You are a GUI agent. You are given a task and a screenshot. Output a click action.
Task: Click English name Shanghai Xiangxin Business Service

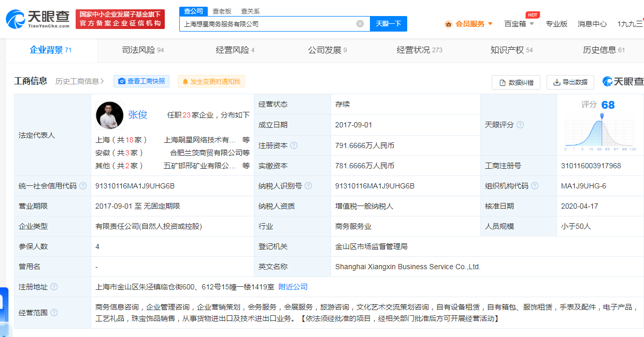408,267
